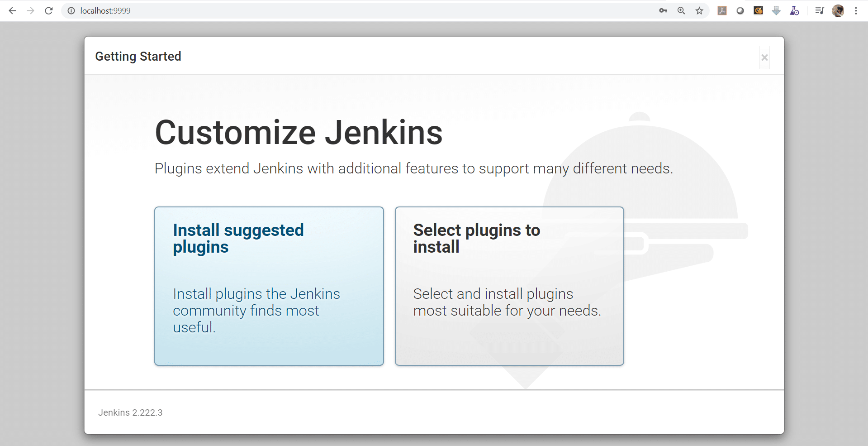Image resolution: width=868 pixels, height=446 pixels.
Task: Open the purple flask extension icon
Action: [x=794, y=11]
